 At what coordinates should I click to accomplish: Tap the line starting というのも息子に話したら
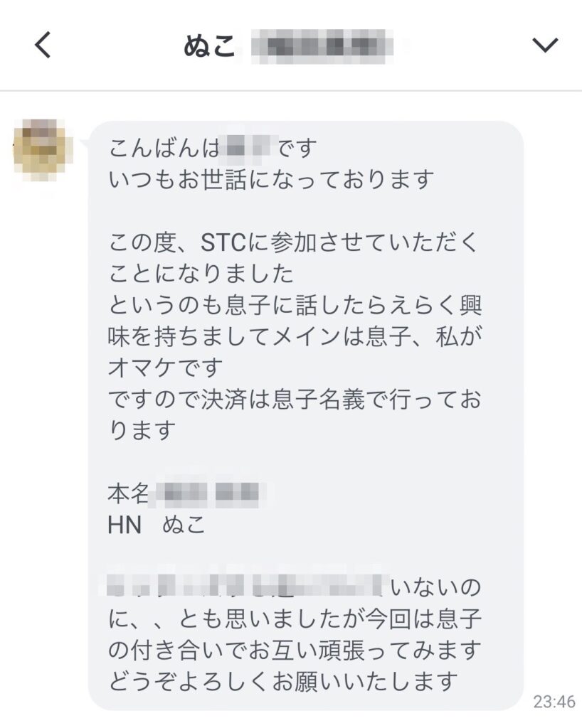[295, 305]
